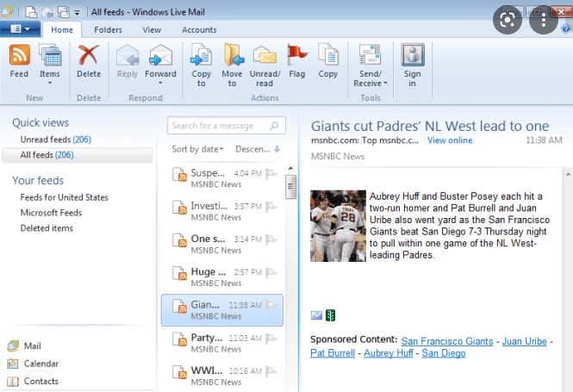The width and height of the screenshot is (573, 392).
Task: Forward the selected message
Action: [x=160, y=64]
